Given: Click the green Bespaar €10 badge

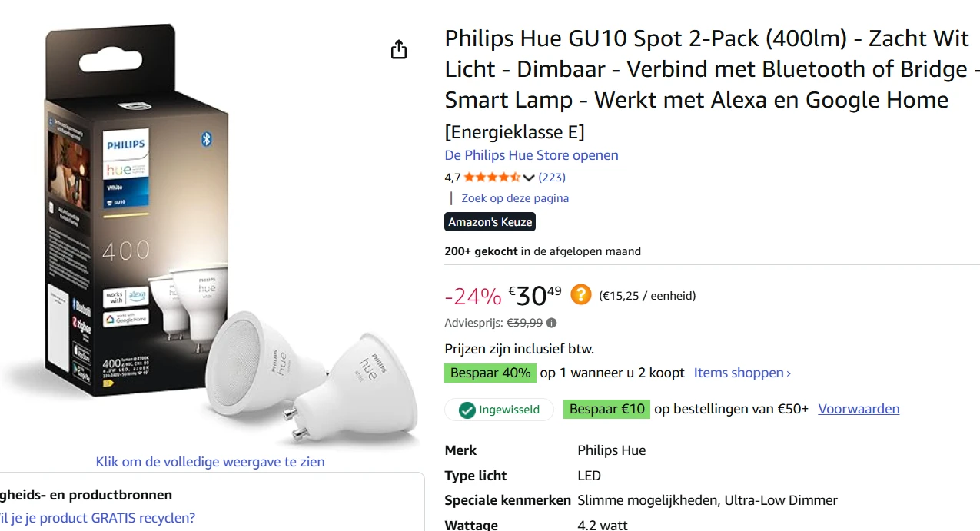Looking at the screenshot, I should click(607, 409).
